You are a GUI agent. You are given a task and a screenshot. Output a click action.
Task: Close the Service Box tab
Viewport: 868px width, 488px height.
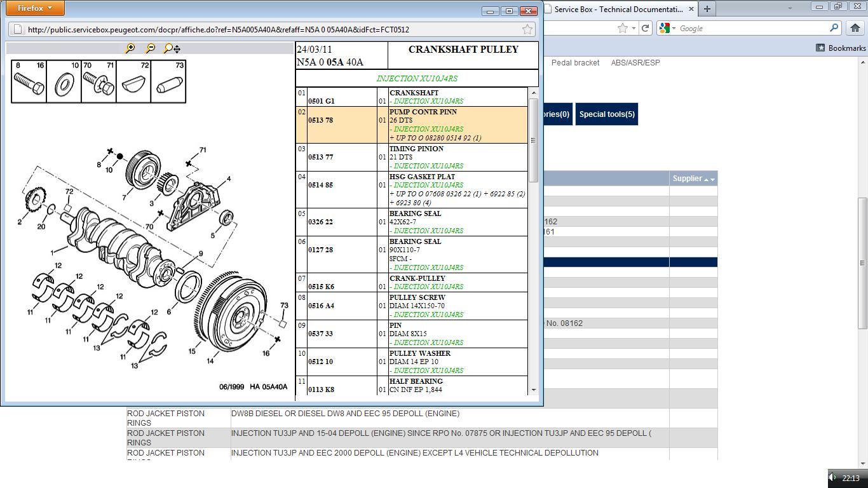coord(690,9)
